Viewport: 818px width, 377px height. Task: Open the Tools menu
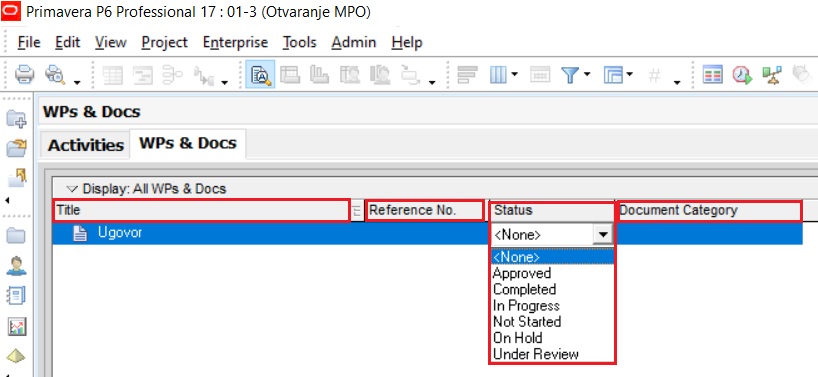point(299,42)
